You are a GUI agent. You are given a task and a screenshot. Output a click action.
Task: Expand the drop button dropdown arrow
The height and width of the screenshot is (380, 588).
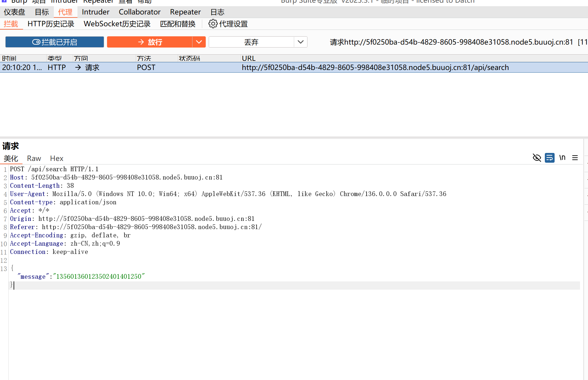click(301, 42)
